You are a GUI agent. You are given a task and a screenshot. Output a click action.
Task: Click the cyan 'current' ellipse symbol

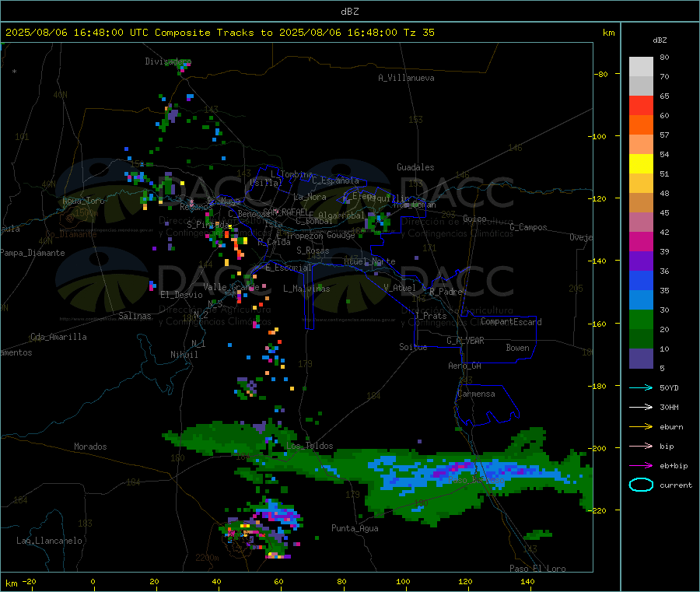click(x=641, y=485)
